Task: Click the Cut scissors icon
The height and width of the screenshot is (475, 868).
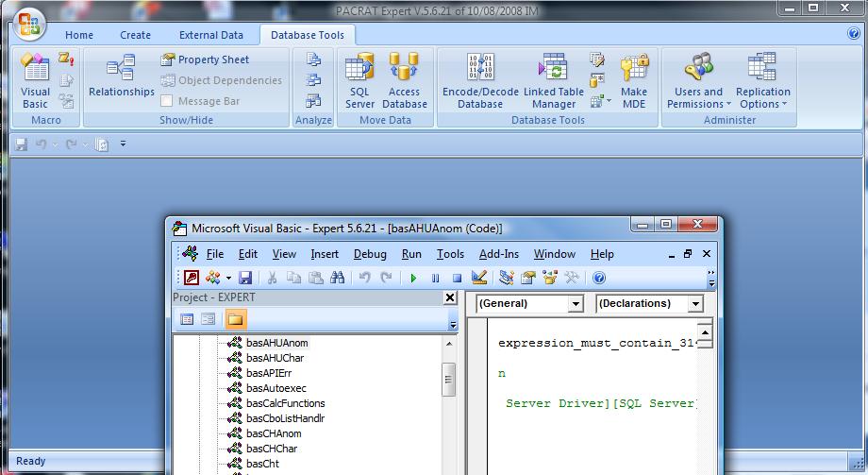Action: coord(272,278)
